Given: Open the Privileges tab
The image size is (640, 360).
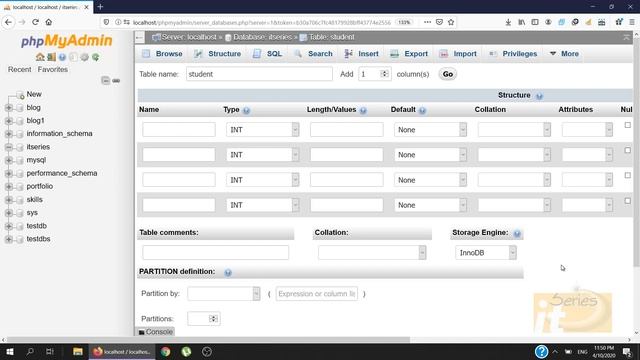Looking at the screenshot, I should coord(513,54).
